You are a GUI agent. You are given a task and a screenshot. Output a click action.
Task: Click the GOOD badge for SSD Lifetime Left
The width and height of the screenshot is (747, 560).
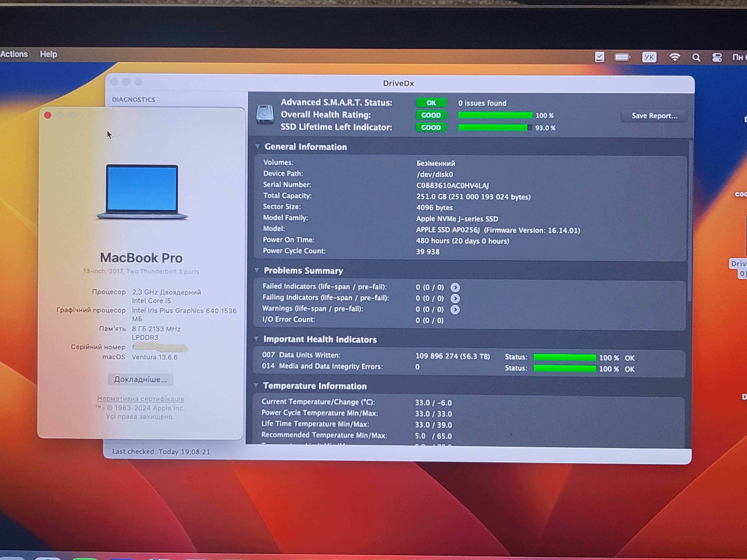[431, 127]
